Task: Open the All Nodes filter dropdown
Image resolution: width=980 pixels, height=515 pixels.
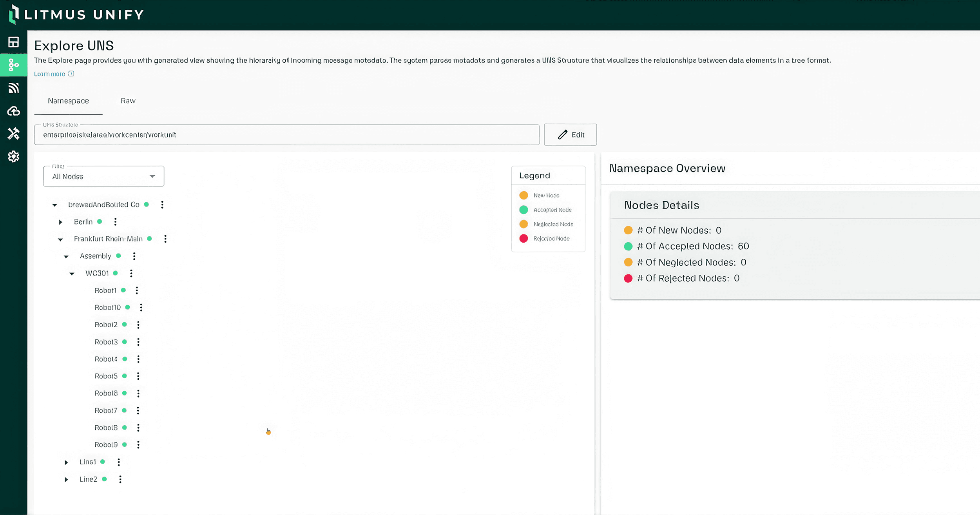Action: [x=103, y=176]
